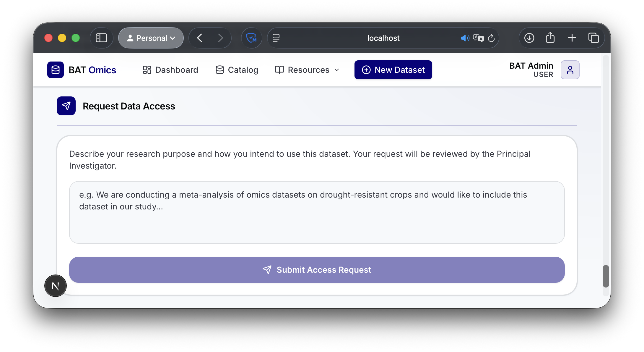This screenshot has height=352, width=644.
Task: Click the privacy shield extension icon
Action: 251,38
